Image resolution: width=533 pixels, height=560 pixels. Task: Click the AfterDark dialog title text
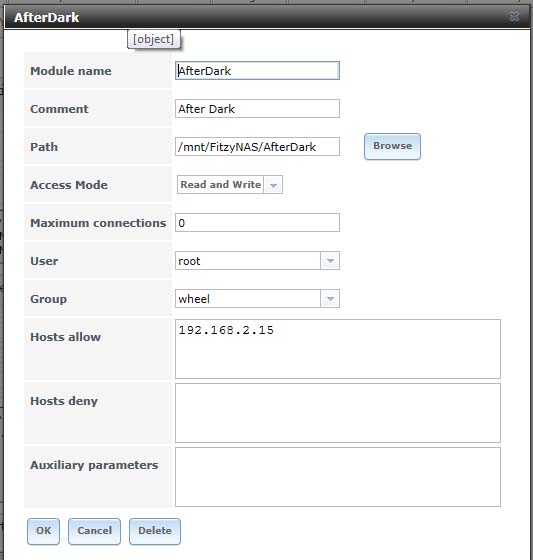(47, 17)
